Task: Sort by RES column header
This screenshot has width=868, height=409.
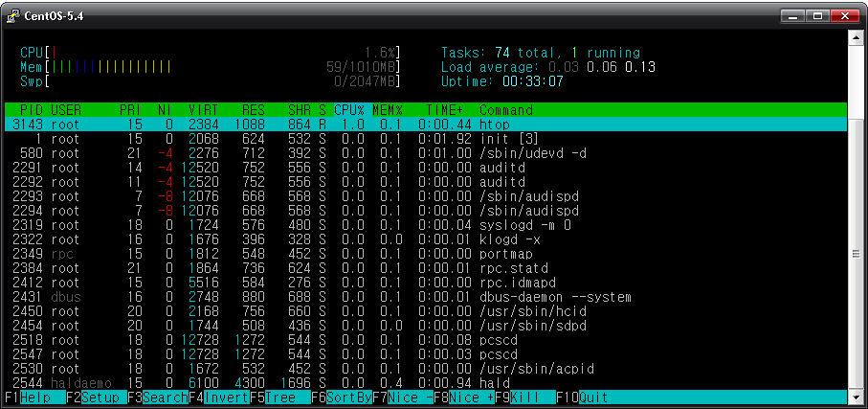Action: 253,110
